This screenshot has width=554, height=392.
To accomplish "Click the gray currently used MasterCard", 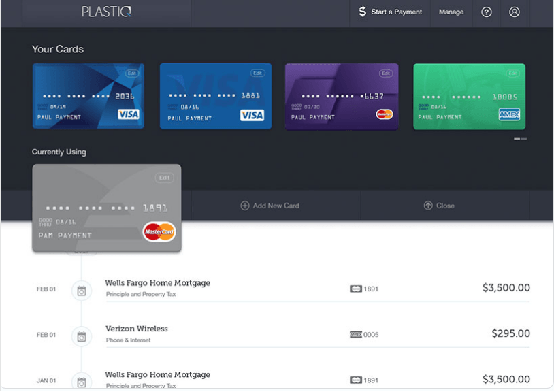I will pyautogui.click(x=107, y=208).
